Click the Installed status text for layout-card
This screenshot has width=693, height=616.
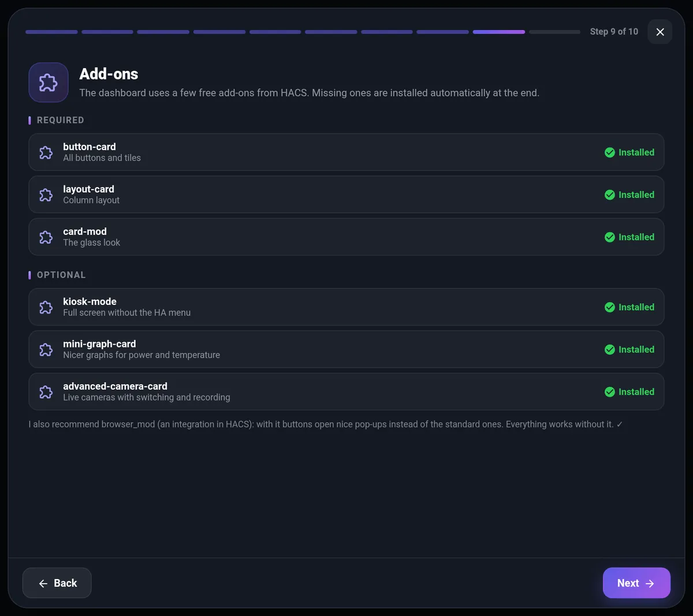click(636, 195)
